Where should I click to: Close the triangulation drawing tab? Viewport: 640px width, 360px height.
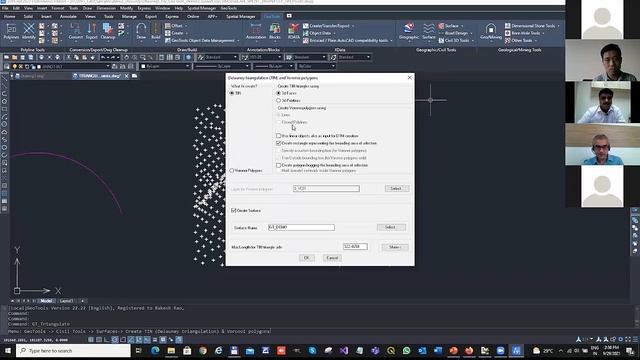pos(127,76)
